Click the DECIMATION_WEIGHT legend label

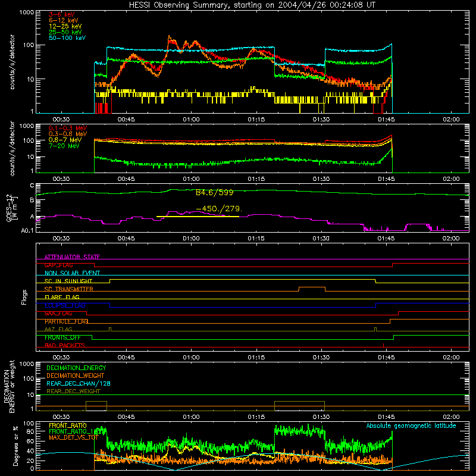coord(76,375)
